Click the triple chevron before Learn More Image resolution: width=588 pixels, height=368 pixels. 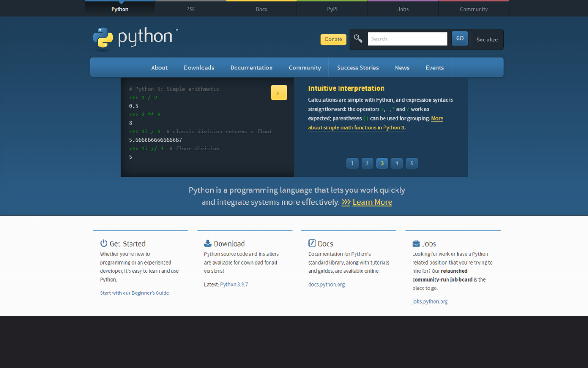click(x=346, y=202)
